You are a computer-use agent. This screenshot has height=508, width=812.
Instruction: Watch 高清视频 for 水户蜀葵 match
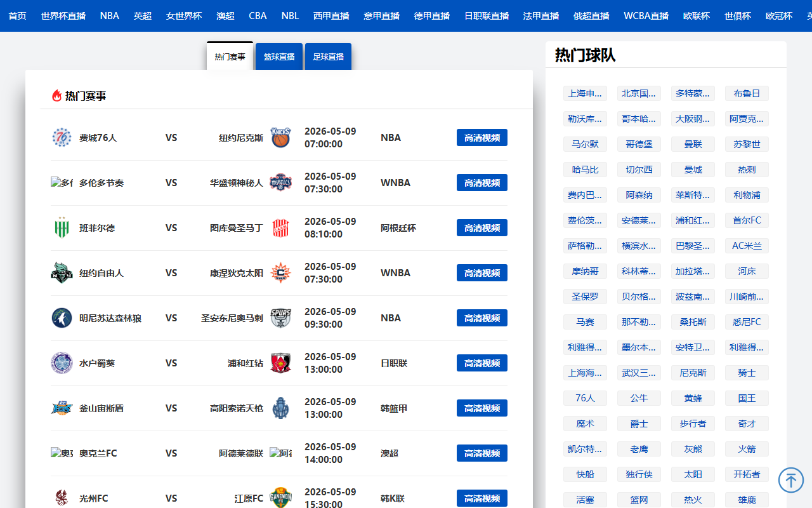tap(482, 363)
